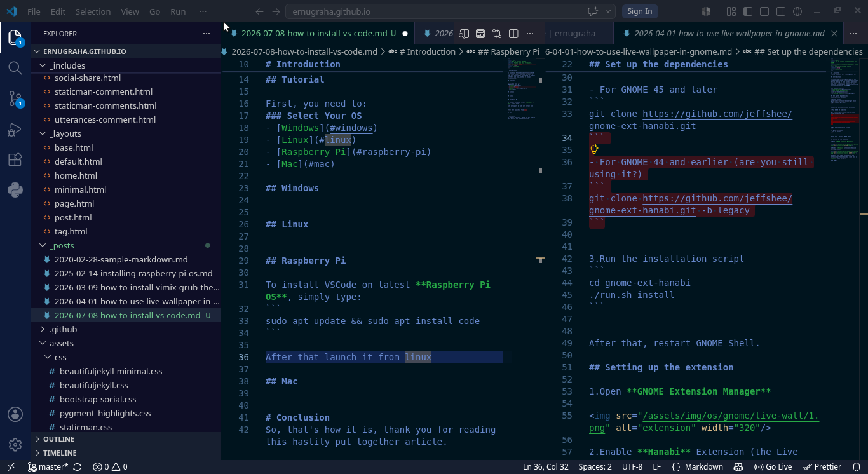Close the live-wallpaper-in-gnome.md tab
This screenshot has height=474, width=868.
(x=834, y=34)
